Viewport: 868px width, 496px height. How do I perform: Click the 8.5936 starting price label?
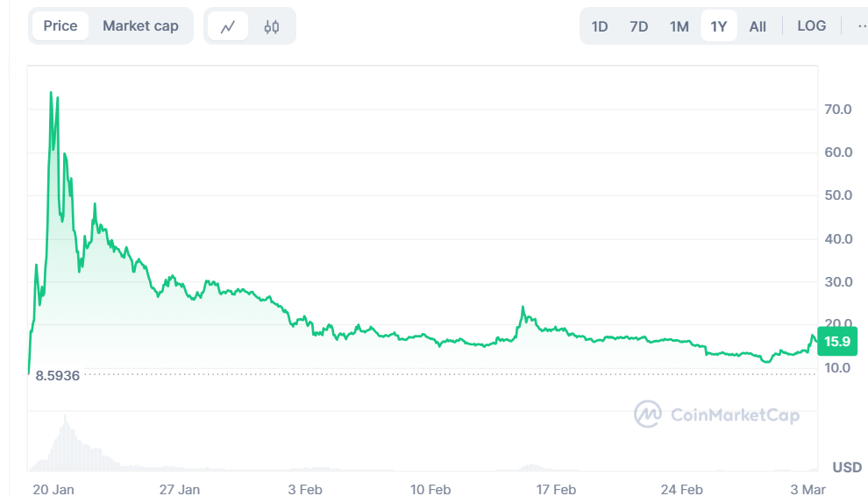(x=58, y=376)
